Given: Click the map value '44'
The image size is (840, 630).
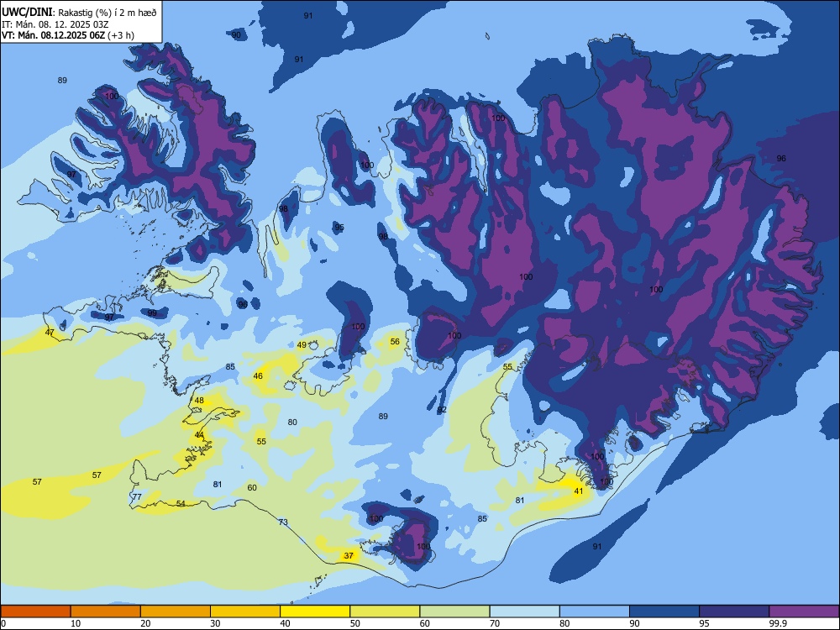Looking at the screenshot, I should pos(199,435).
